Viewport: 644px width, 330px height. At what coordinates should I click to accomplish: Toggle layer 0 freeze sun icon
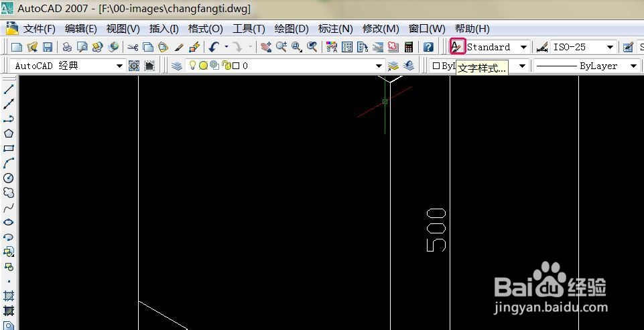coord(203,65)
